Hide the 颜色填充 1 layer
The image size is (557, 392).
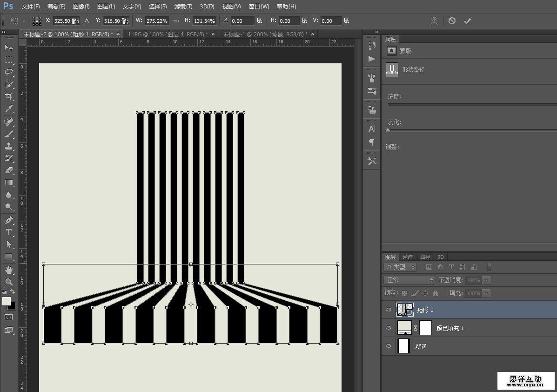(389, 328)
